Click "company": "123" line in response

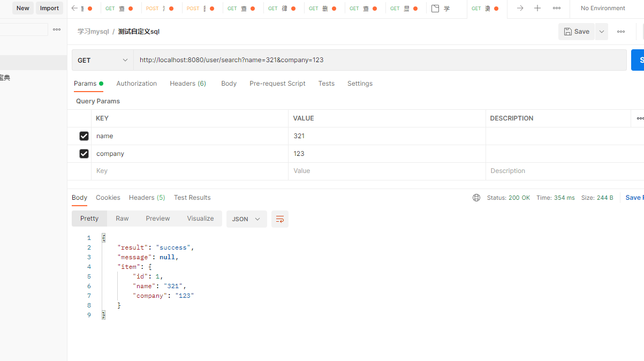pos(163,296)
